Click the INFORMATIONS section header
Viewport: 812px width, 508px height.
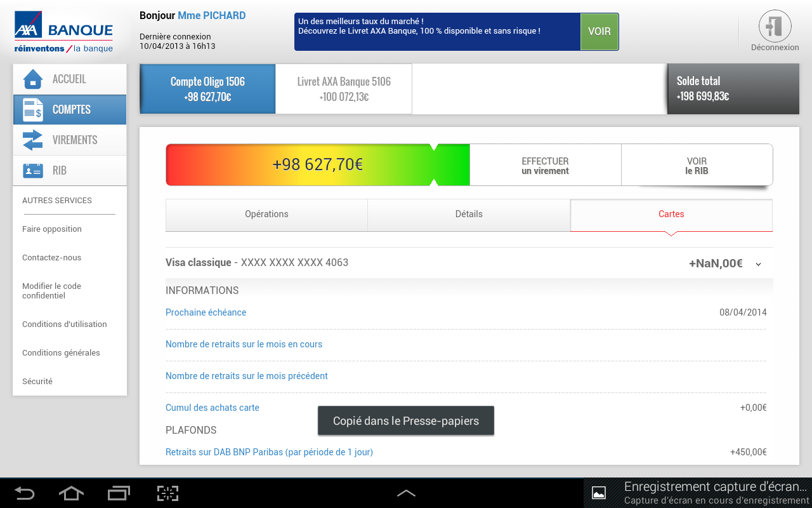point(202,291)
